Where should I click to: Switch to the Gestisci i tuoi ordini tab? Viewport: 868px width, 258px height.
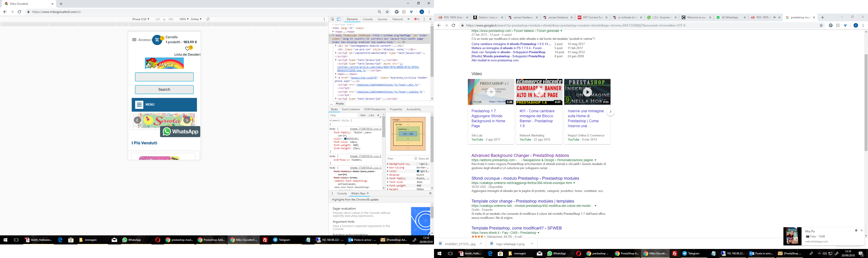(x=488, y=17)
